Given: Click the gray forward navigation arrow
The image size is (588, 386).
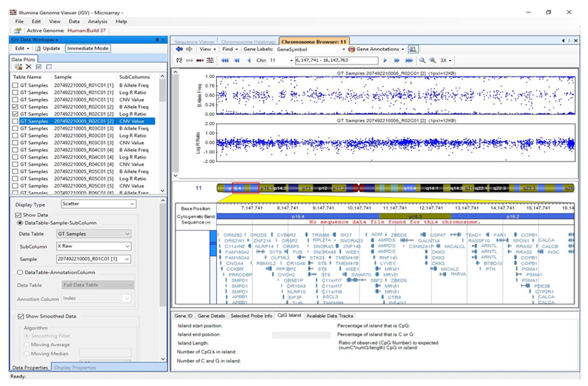Looking at the screenshot, I should (189, 49).
